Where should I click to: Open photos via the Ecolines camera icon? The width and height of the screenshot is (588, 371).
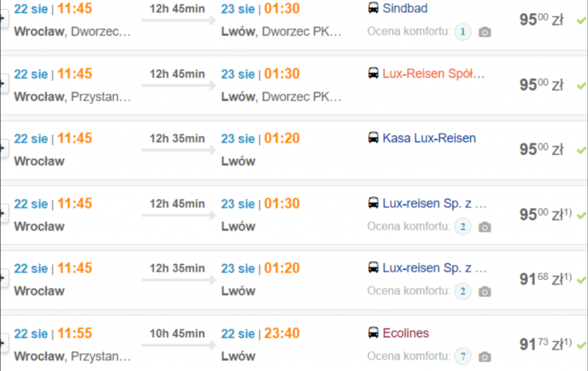(x=485, y=357)
